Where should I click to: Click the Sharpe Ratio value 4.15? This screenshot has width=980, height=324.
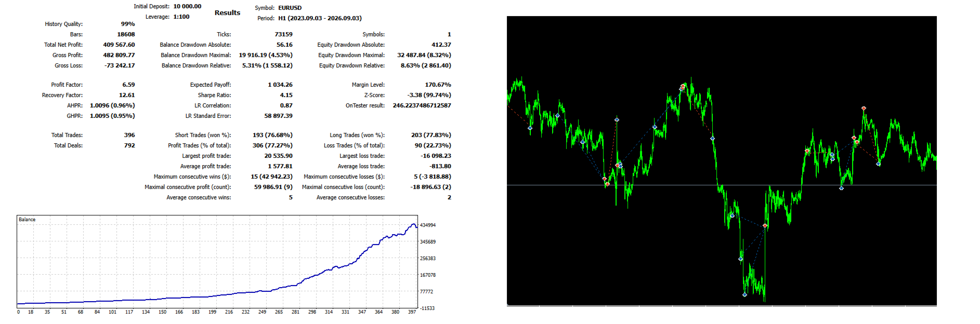point(286,95)
